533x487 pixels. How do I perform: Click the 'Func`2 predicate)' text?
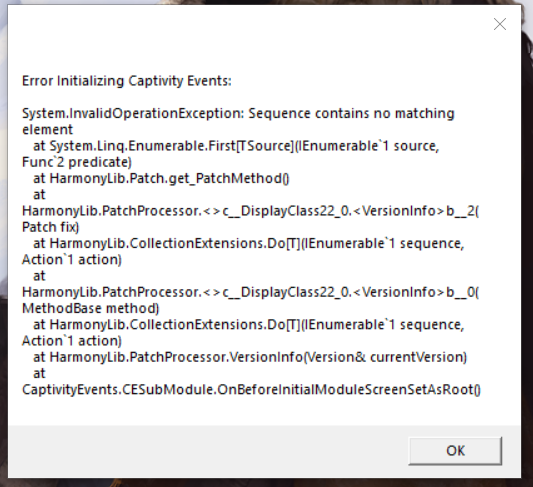[76, 162]
